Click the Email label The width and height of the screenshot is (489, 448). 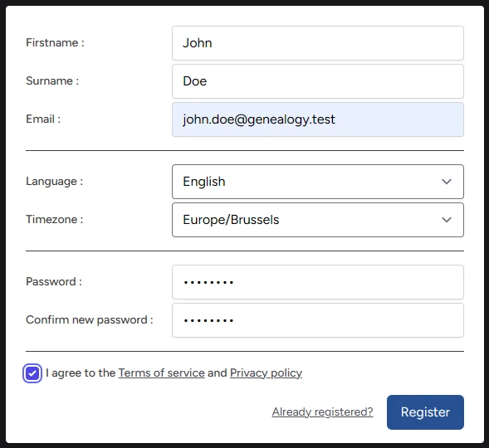(43, 119)
